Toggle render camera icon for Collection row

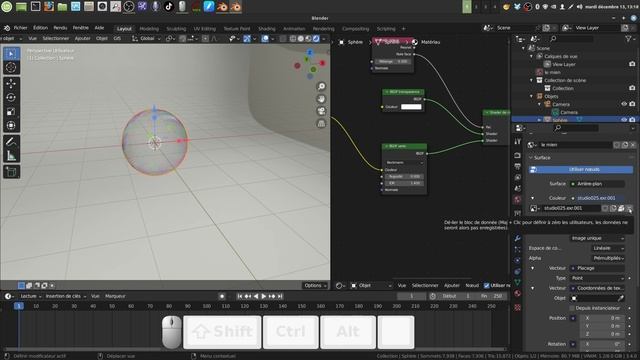(x=632, y=88)
